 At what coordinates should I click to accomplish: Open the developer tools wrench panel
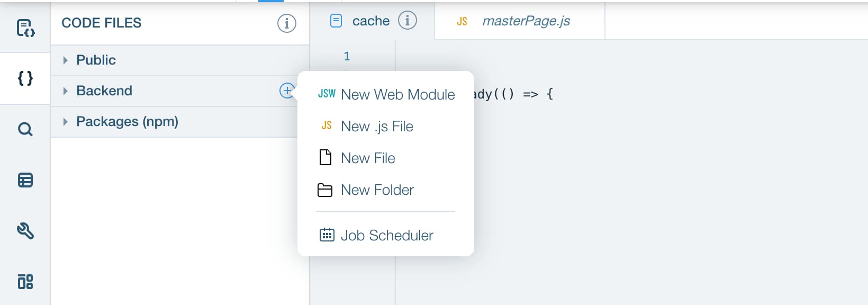click(x=25, y=231)
